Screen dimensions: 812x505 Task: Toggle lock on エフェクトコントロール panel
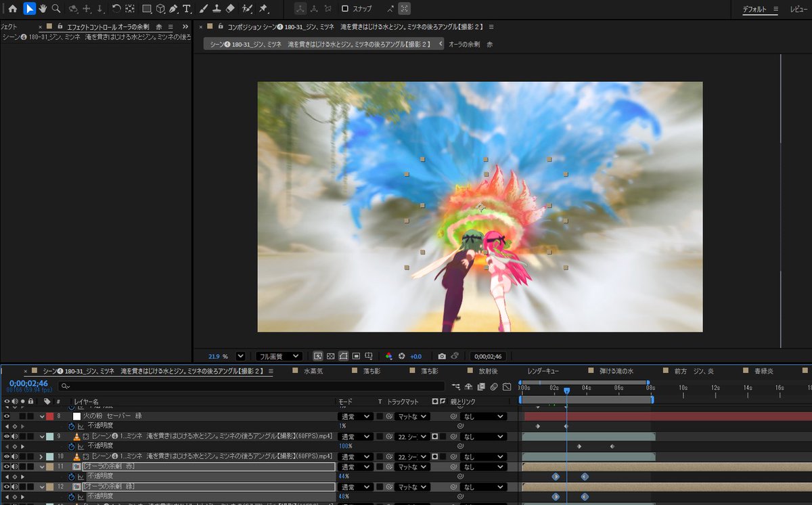click(x=62, y=27)
